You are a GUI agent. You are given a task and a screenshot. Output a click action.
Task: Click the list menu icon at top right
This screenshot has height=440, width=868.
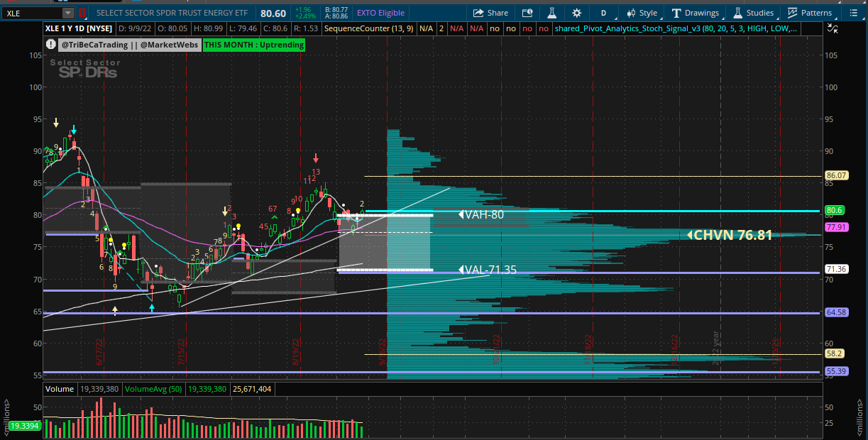(853, 13)
